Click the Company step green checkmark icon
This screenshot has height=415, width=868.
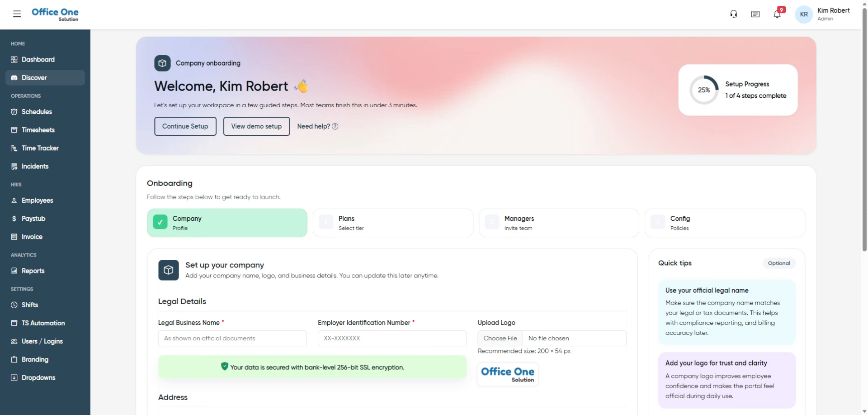[160, 222]
